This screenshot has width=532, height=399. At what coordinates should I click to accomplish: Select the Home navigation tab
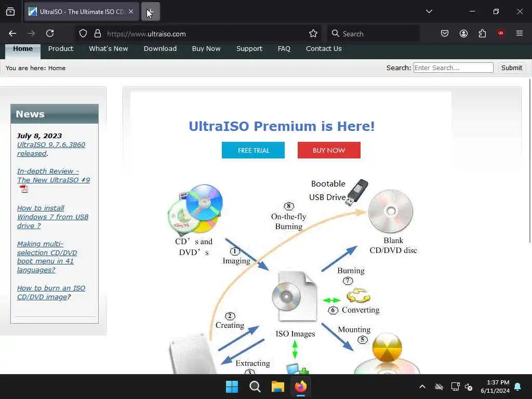[x=23, y=49]
